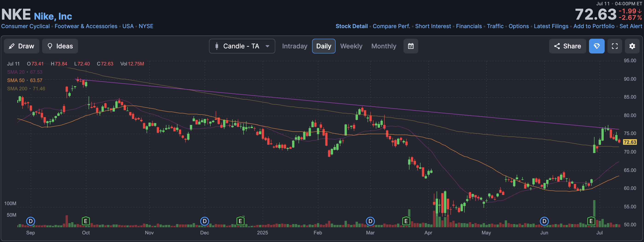The image size is (644, 242).
Task: Open the Draw tool button
Action: 21,46
